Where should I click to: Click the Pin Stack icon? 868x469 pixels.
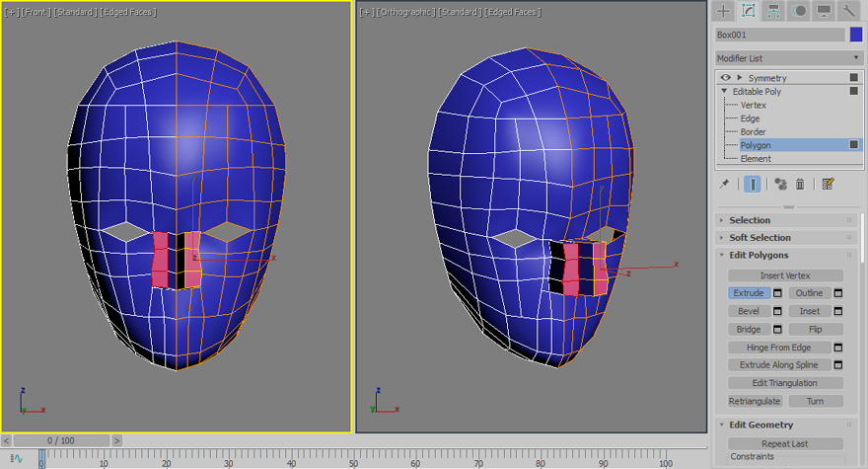[x=725, y=184]
